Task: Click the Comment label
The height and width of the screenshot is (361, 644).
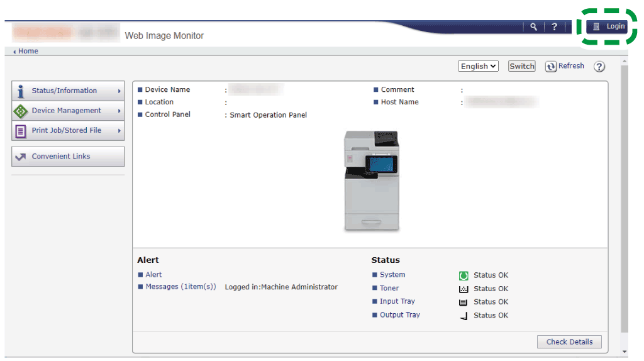Action: [x=397, y=89]
